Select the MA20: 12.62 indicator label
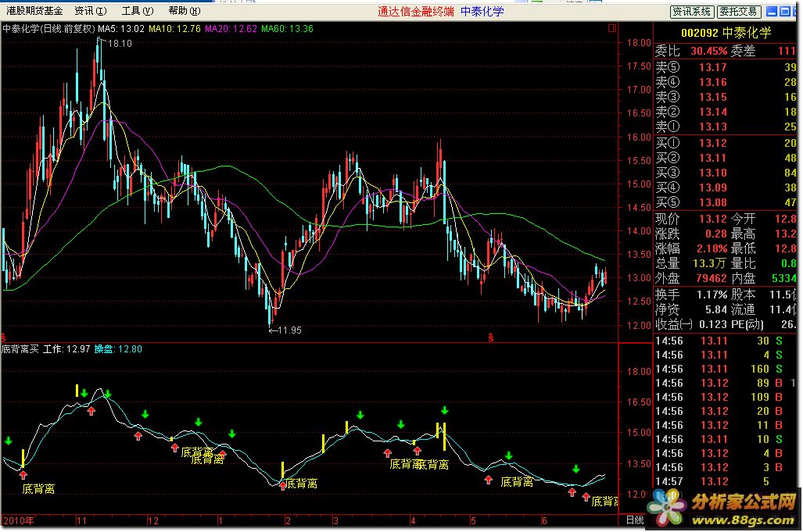Viewport: 803px width, 532px height. click(x=231, y=29)
